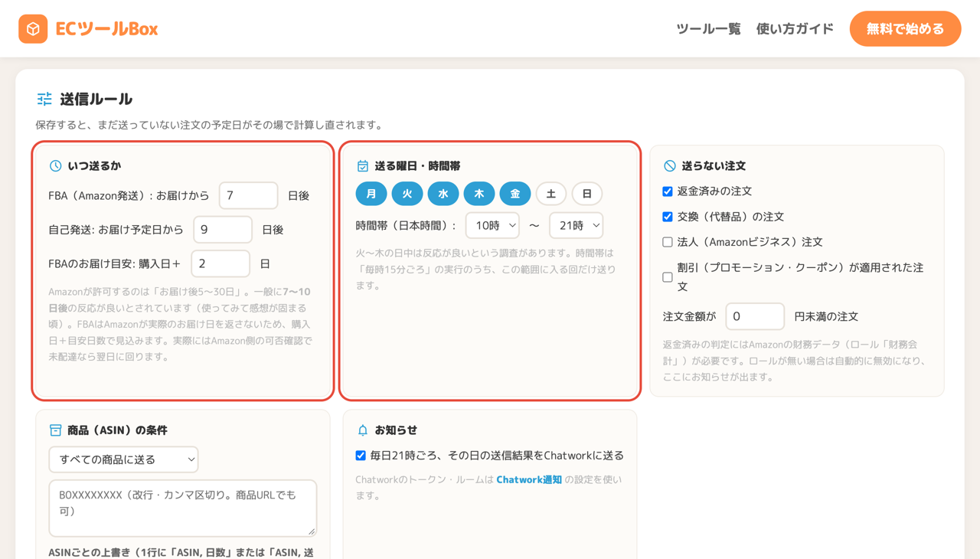
Task: Check the 割引（プロモーション・クーポン） checkbox
Action: [x=668, y=277]
